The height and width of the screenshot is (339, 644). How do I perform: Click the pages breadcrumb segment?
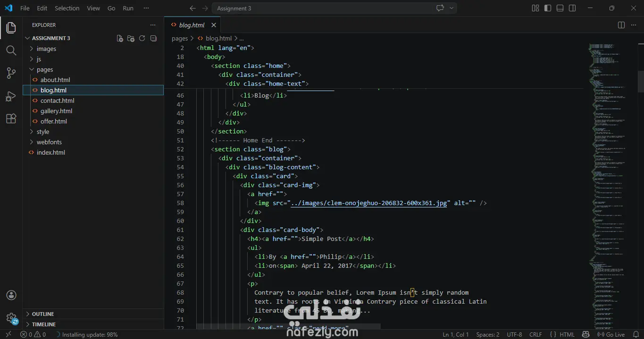click(x=180, y=38)
